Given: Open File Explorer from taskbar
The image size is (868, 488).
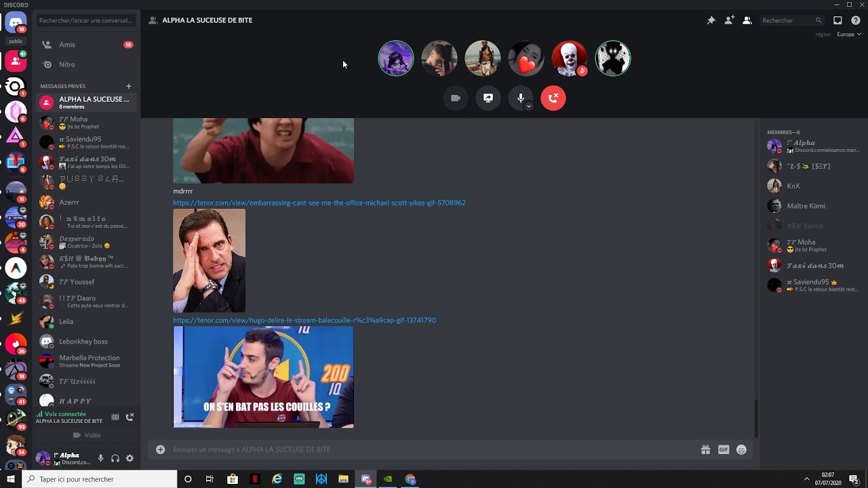Looking at the screenshot, I should coord(344,479).
